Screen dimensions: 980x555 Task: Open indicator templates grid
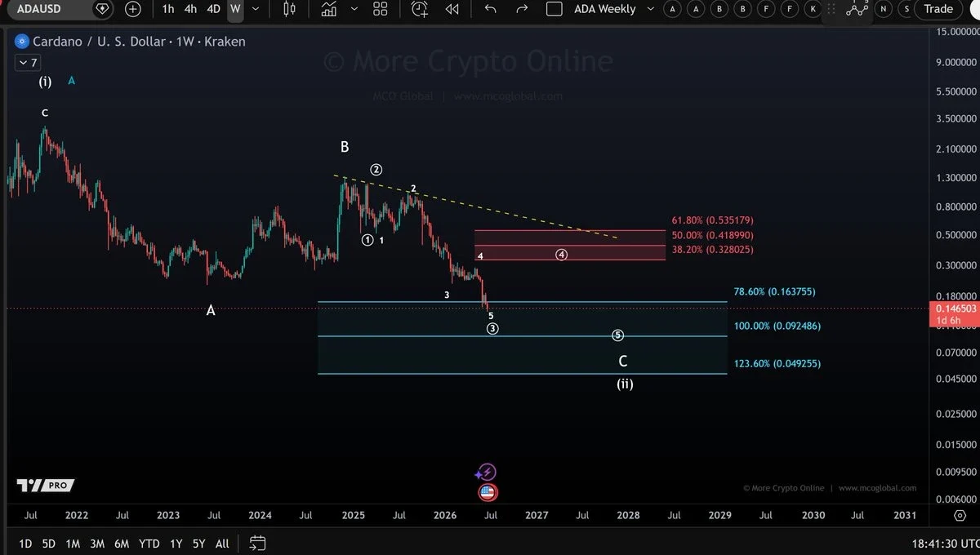380,9
